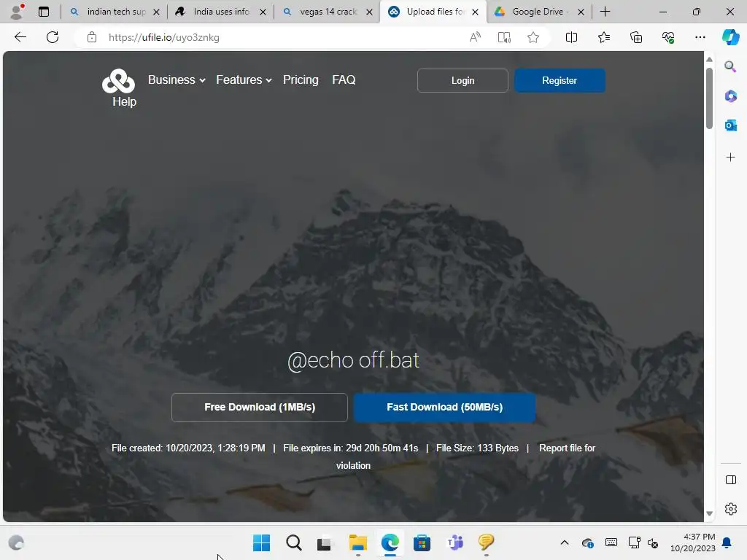This screenshot has width=747, height=560.
Task: Click page scrollbar up arrow
Action: point(709,60)
